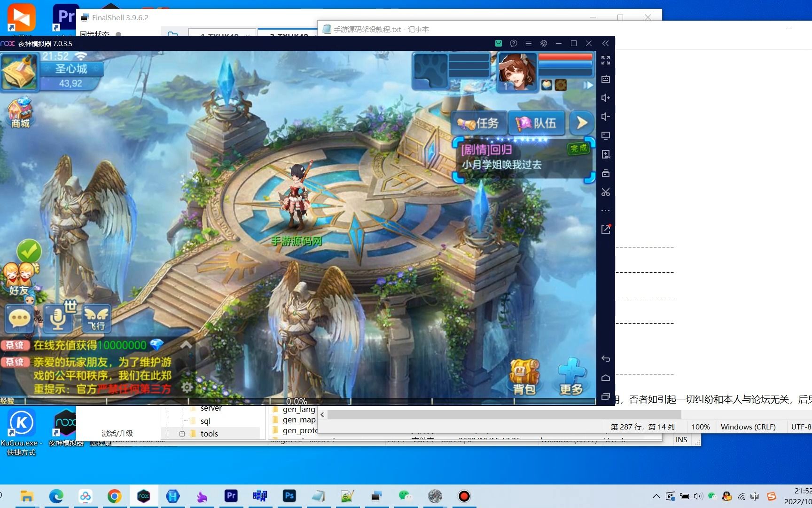Open File Explorer from taskbar
The height and width of the screenshot is (508, 812).
(27, 496)
